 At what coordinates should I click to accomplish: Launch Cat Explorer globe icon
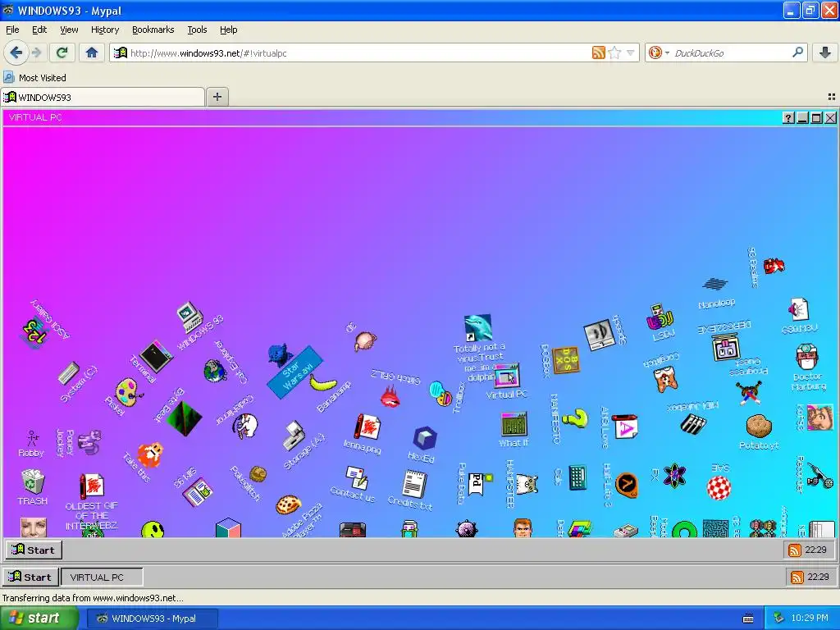point(215,371)
